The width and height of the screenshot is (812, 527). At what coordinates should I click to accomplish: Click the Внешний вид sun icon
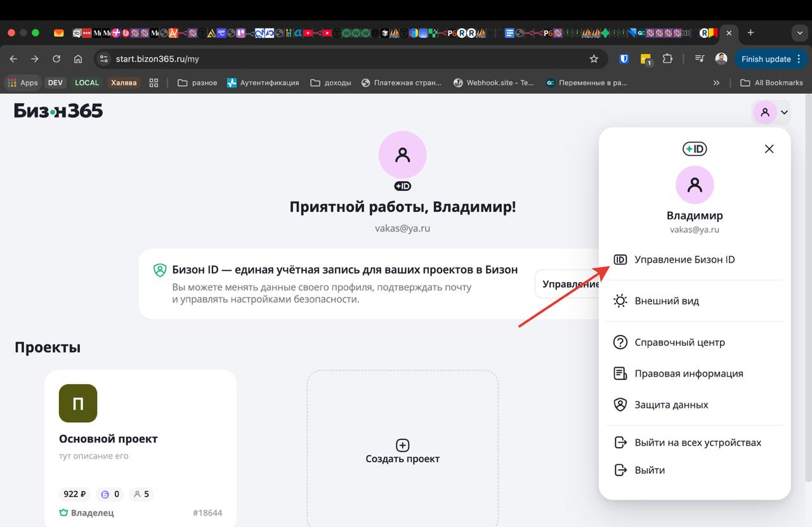click(620, 301)
